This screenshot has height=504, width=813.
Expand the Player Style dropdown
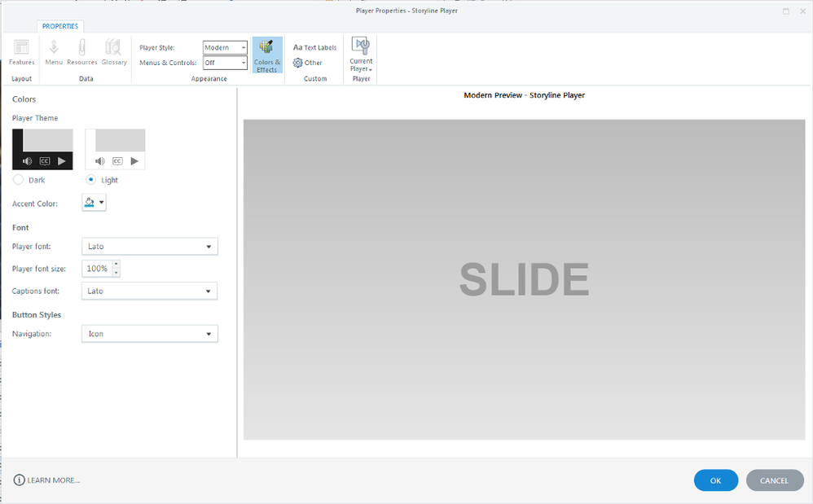click(x=225, y=47)
